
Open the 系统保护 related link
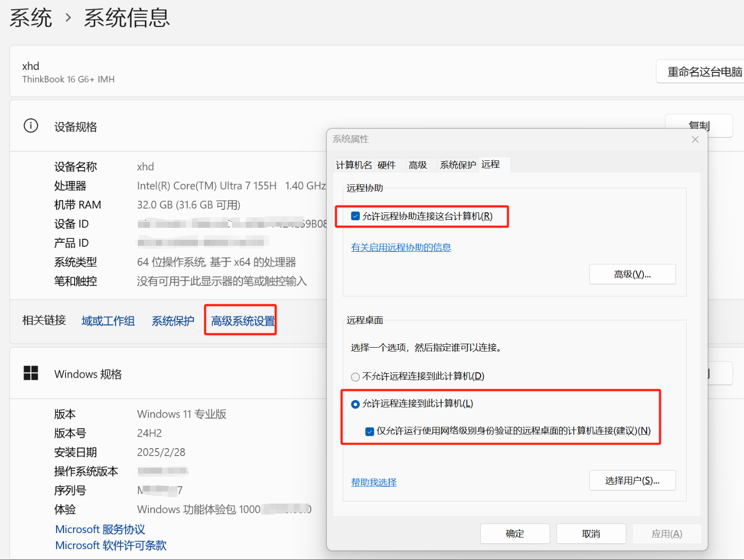tap(173, 321)
